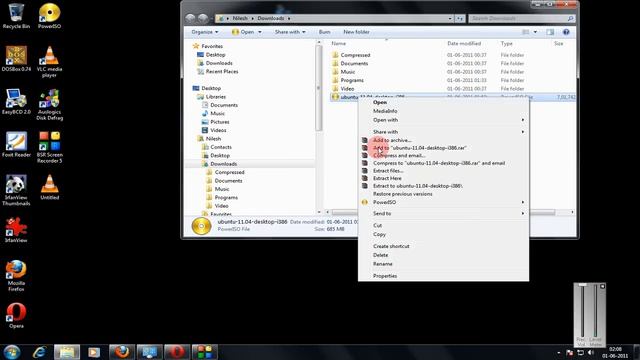Image resolution: width=640 pixels, height=360 pixels.
Task: Open the Foxit Reader desktop shortcut
Action: coord(16,144)
